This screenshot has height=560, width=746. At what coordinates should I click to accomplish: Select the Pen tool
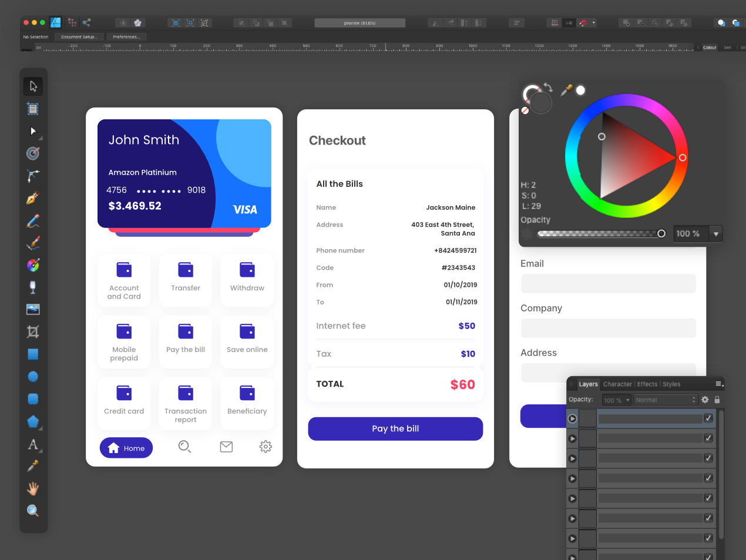coord(33,198)
